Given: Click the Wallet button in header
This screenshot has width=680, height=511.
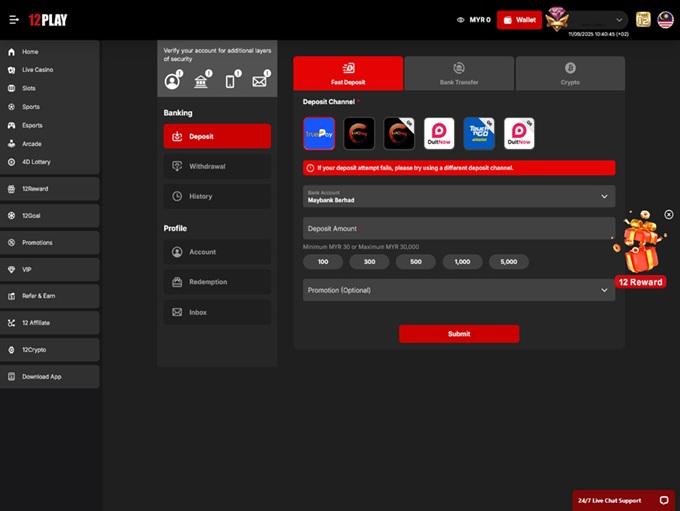Looking at the screenshot, I should pyautogui.click(x=519, y=20).
